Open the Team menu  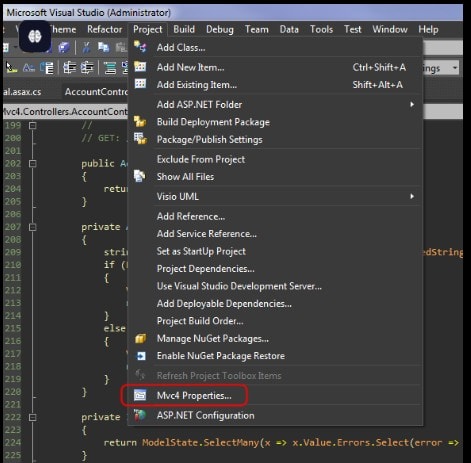point(257,29)
